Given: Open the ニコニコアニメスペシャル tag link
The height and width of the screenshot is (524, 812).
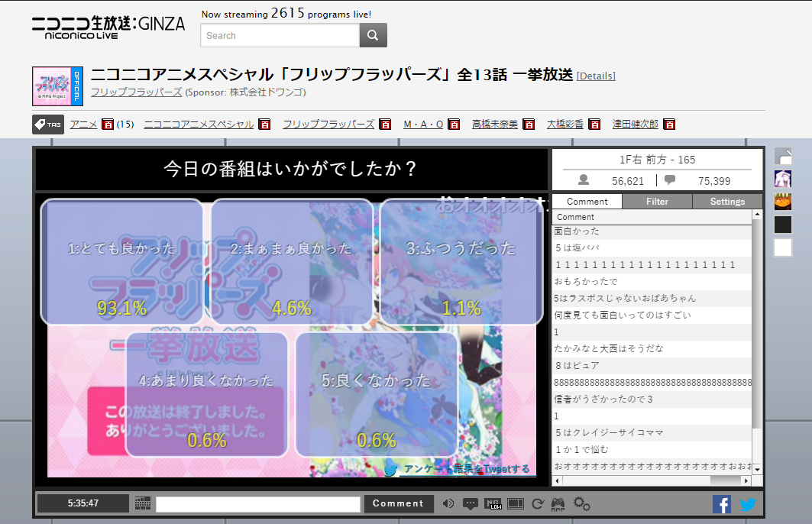Looking at the screenshot, I should click(199, 125).
